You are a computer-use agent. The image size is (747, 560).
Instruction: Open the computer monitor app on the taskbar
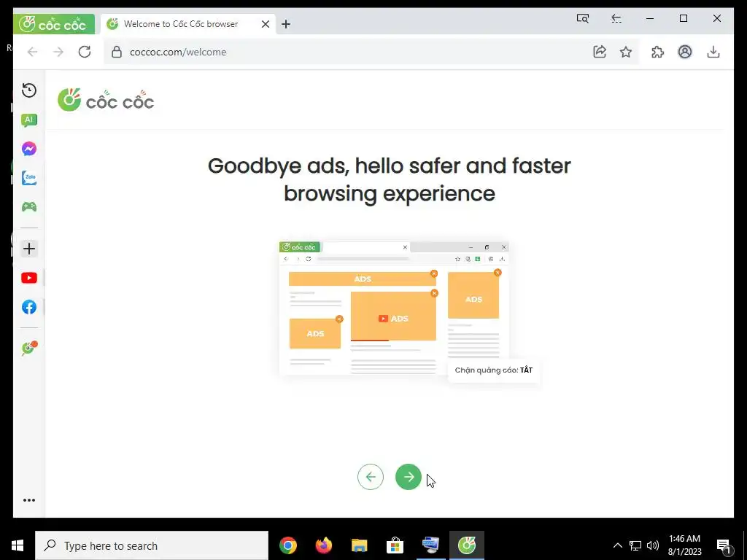[x=431, y=545]
